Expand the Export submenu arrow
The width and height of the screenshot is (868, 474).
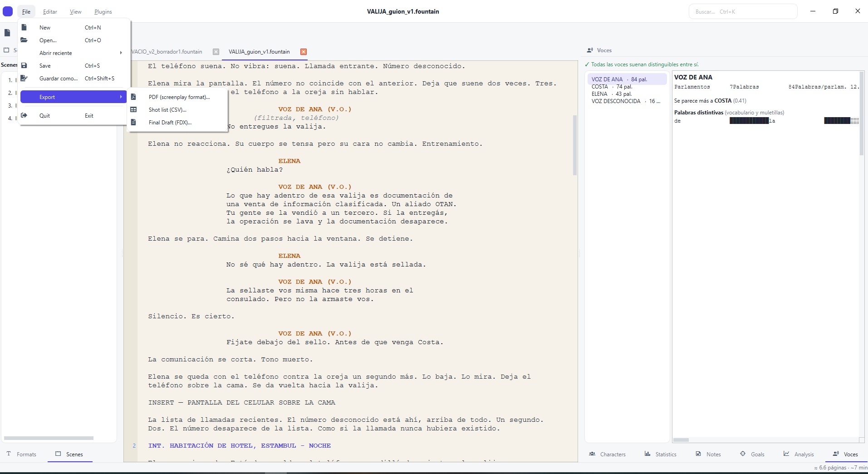tap(121, 97)
